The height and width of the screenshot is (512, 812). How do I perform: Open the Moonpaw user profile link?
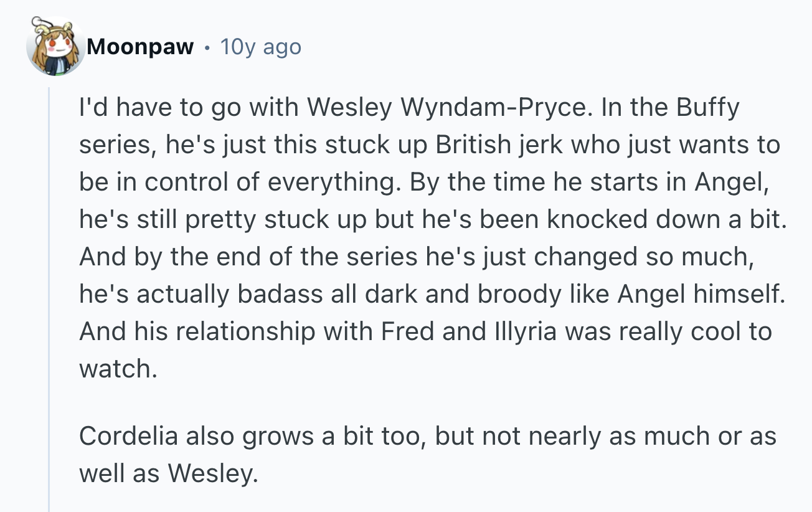pyautogui.click(x=140, y=47)
